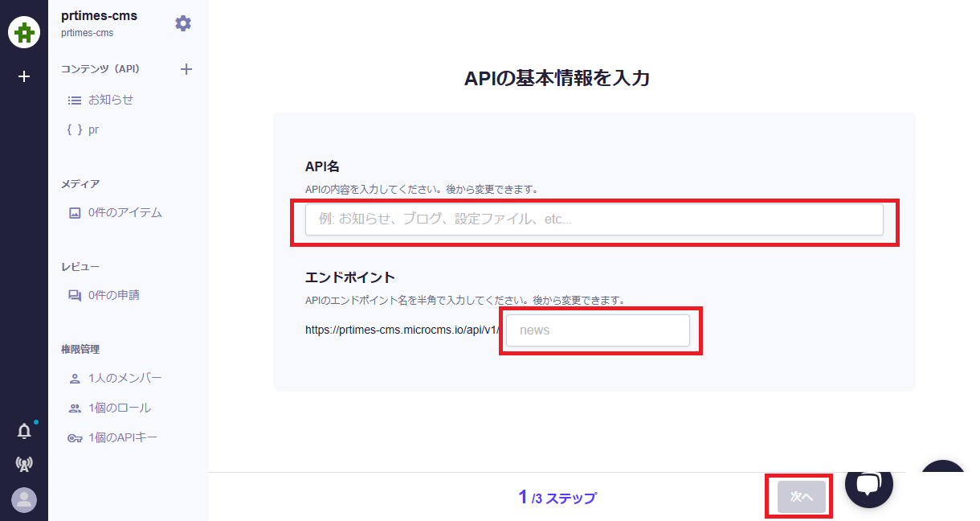Screen dimensions: 980x521
Task: Focus the API名 input field
Action: (594, 219)
